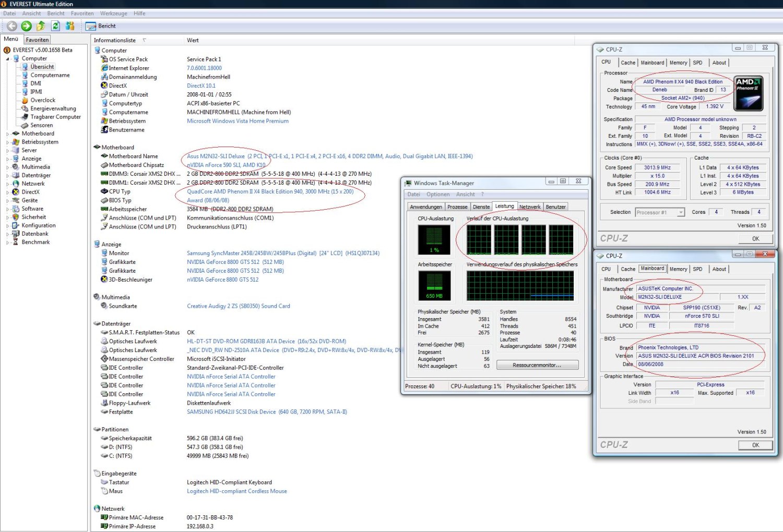Select the Overclock flame icon in sidebar tree
783x532 pixels.
coord(25,100)
